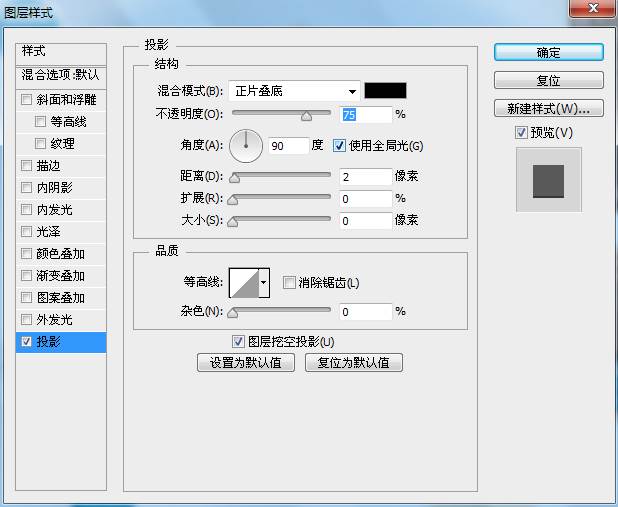
Task: Click the 等高线 contour thumbnail
Action: click(244, 283)
